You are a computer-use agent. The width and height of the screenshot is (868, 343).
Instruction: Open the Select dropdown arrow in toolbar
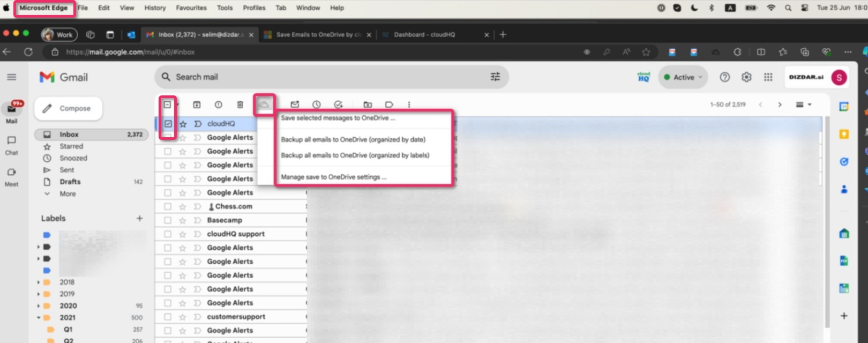point(177,105)
